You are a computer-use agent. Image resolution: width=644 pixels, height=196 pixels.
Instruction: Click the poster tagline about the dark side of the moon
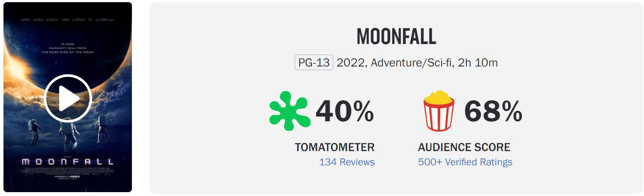point(68,48)
